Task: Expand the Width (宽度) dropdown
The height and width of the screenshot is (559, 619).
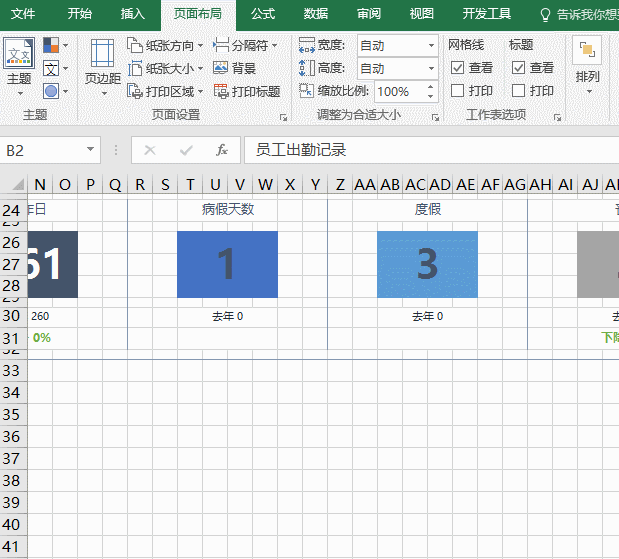Action: (431, 46)
